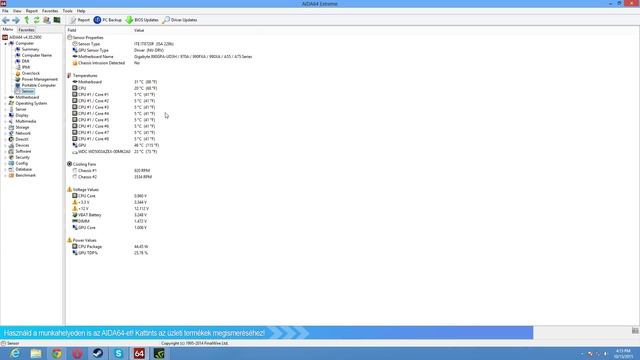Switch to the Favorites sidebar tab
The width and height of the screenshot is (640, 360).
click(26, 30)
